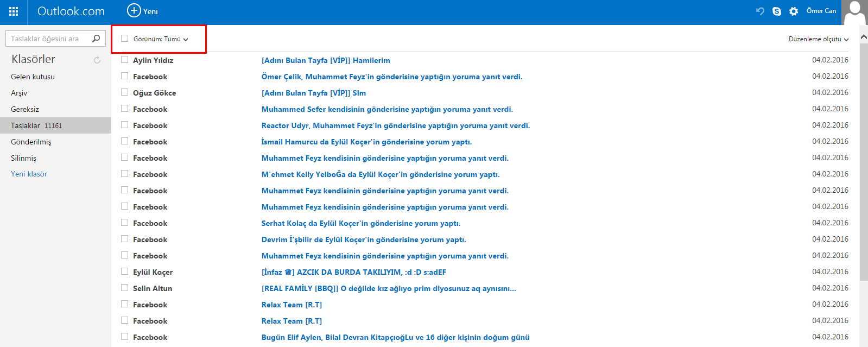This screenshot has height=347, width=868.
Task: Click the undo arrow icon
Action: (760, 11)
